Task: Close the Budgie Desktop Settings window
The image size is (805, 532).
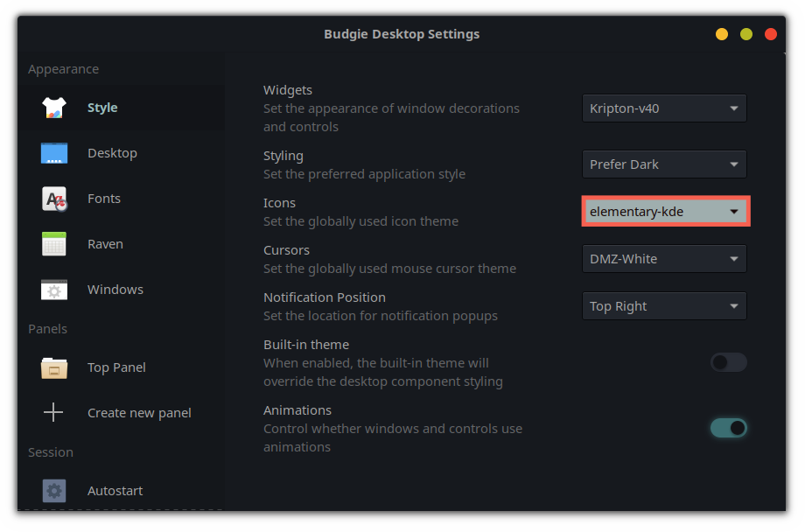Action: [x=771, y=34]
